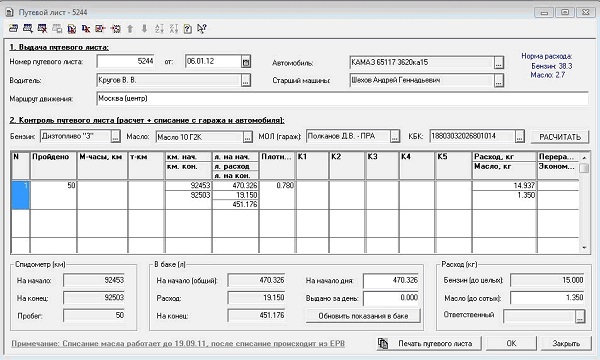
Task: Open vehicle selector next to КАМАЗ 65117
Action: (x=498, y=62)
